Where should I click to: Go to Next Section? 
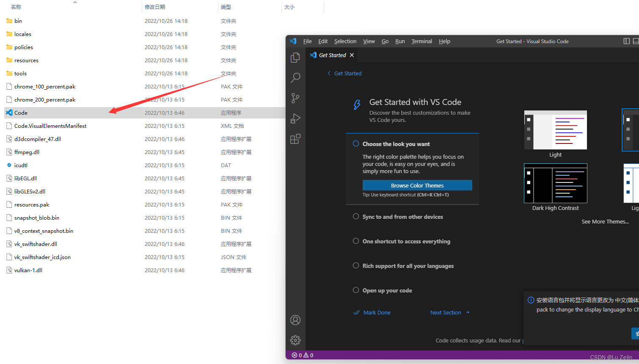click(450, 312)
